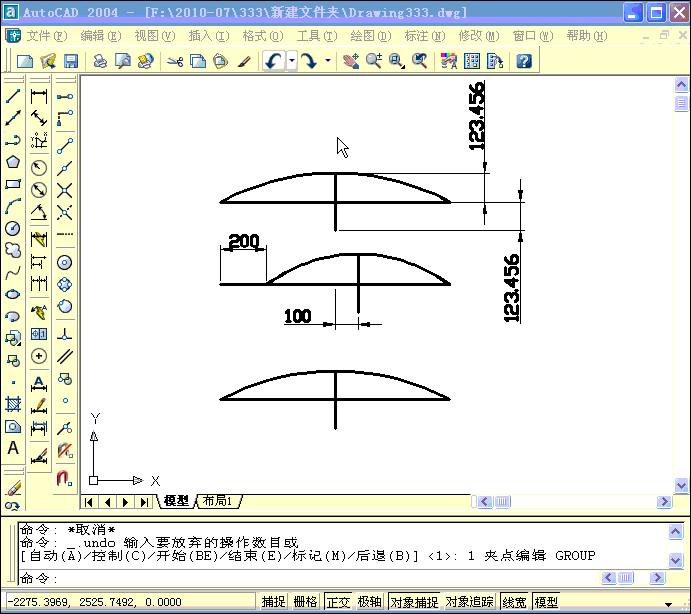The width and height of the screenshot is (691, 614).
Task: Click the Undo arrow button
Action: [274, 61]
